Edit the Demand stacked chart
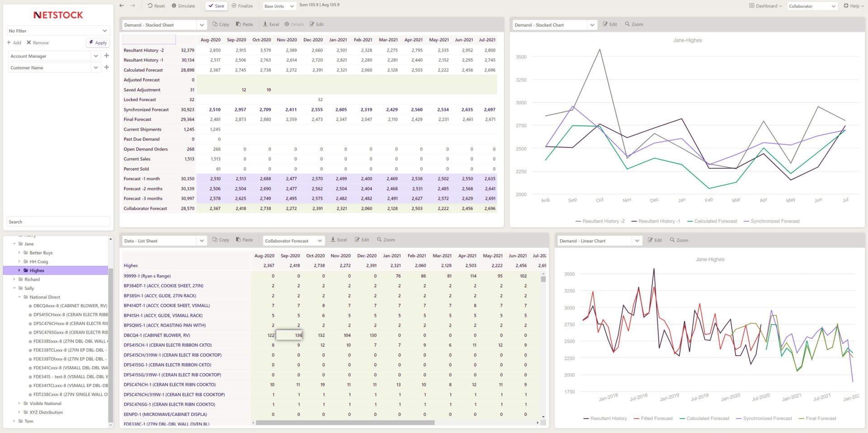This screenshot has width=868, height=433. pyautogui.click(x=610, y=24)
